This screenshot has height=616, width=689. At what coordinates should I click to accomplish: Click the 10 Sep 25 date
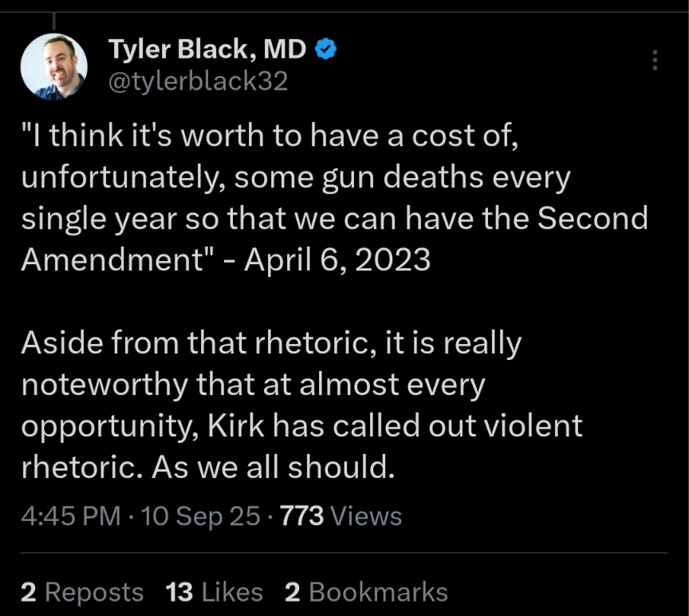200,515
